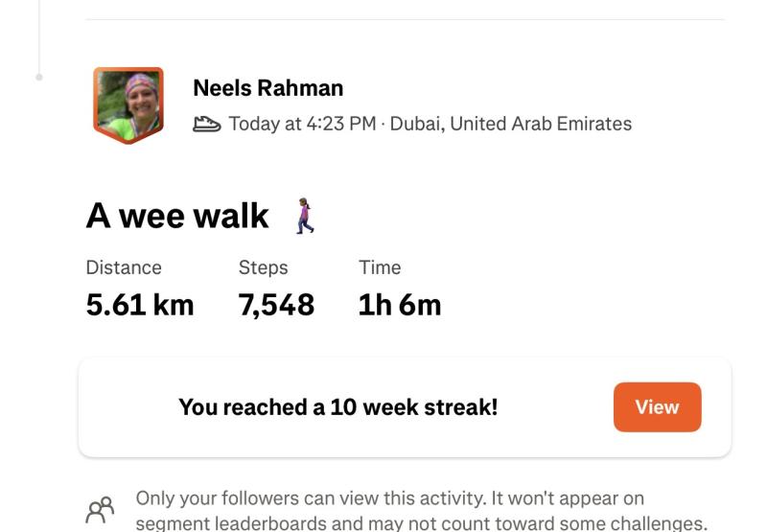Screen dimensions: 767x532
Task: Open the 'A wee walk' activity title
Action: (x=177, y=216)
